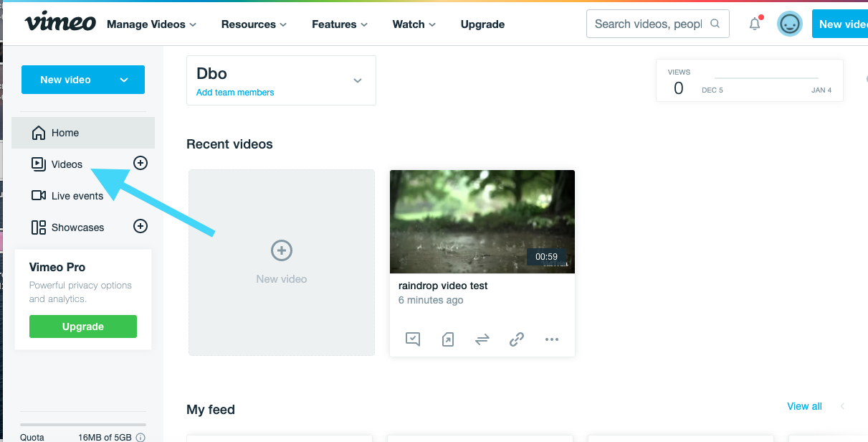Click the review comment icon under raindrop video
Image resolution: width=868 pixels, height=442 pixels.
click(413, 339)
